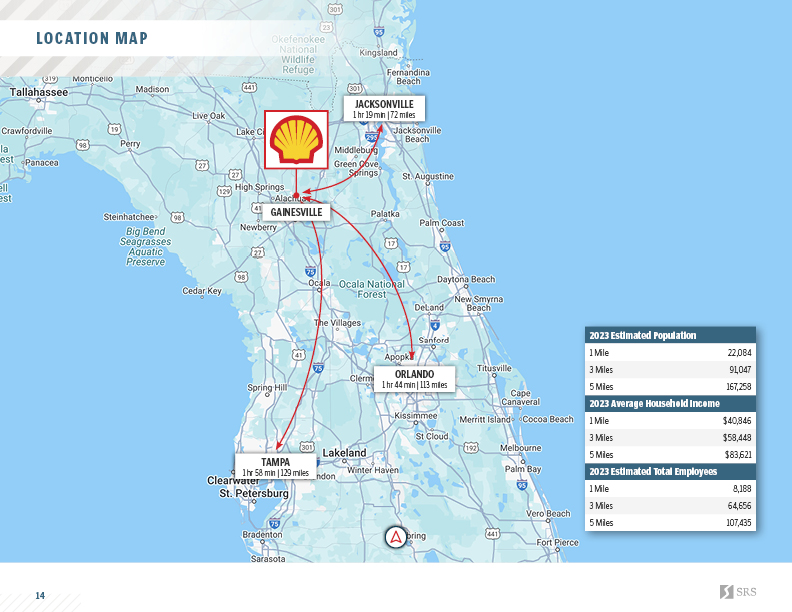Click The Villages label
This screenshot has width=792, height=612.
point(337,323)
